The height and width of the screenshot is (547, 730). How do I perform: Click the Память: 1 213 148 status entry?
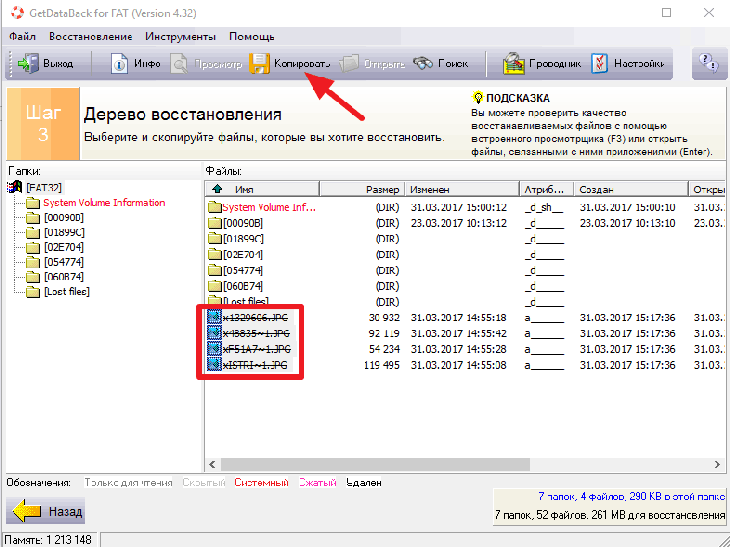pyautogui.click(x=48, y=540)
